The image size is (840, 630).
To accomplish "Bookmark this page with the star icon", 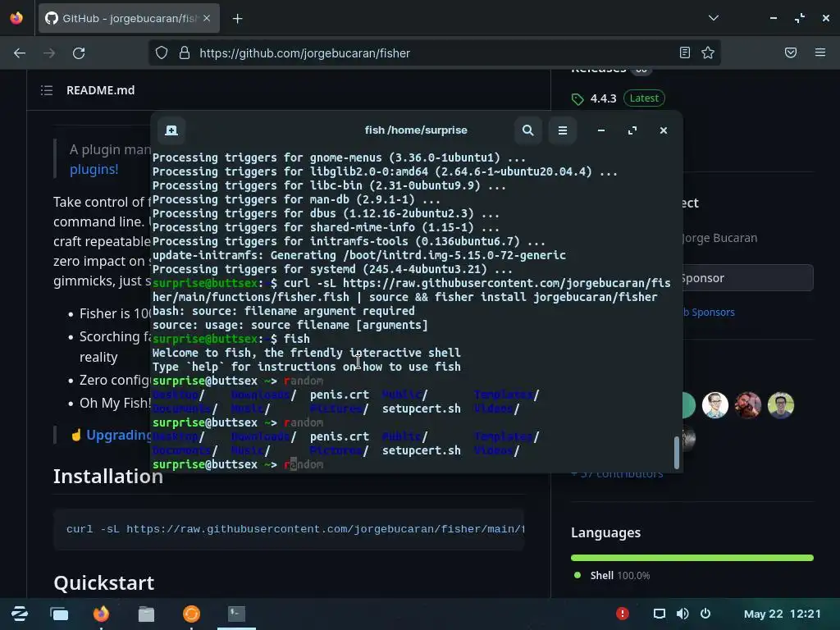I will 708,52.
